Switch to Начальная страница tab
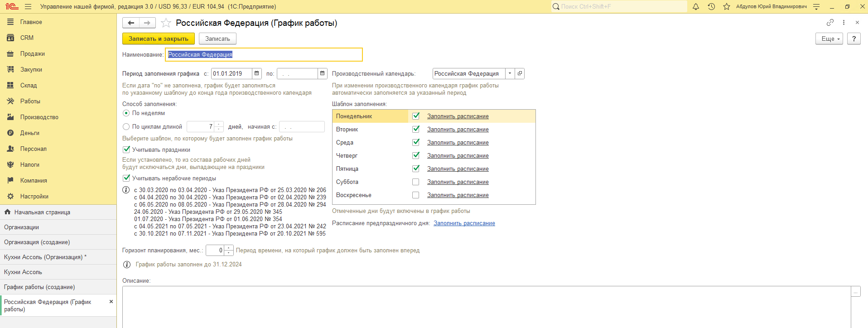Image resolution: width=868 pixels, height=328 pixels. (58, 212)
